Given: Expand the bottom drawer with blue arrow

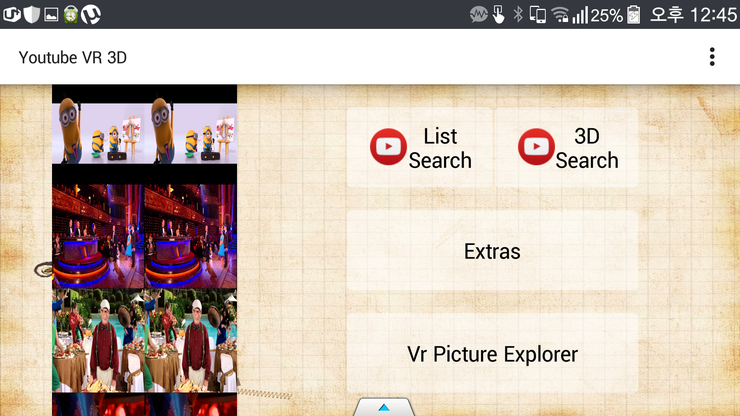Looking at the screenshot, I should click(x=384, y=407).
